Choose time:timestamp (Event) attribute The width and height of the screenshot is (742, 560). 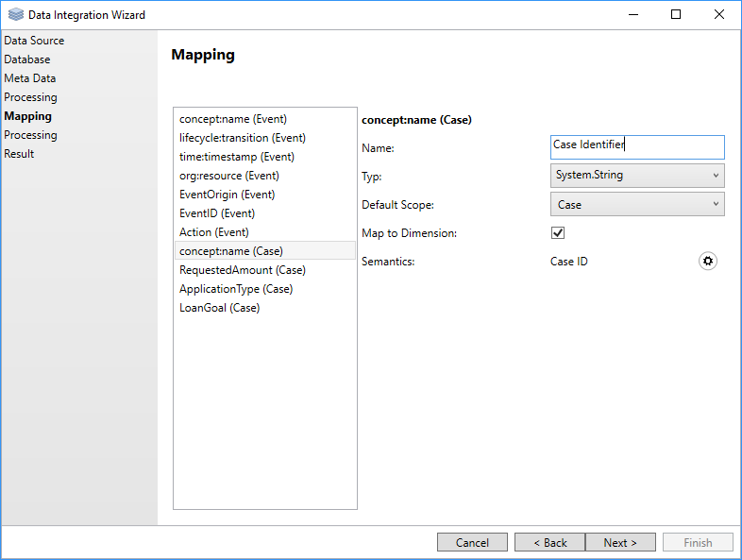click(x=237, y=157)
